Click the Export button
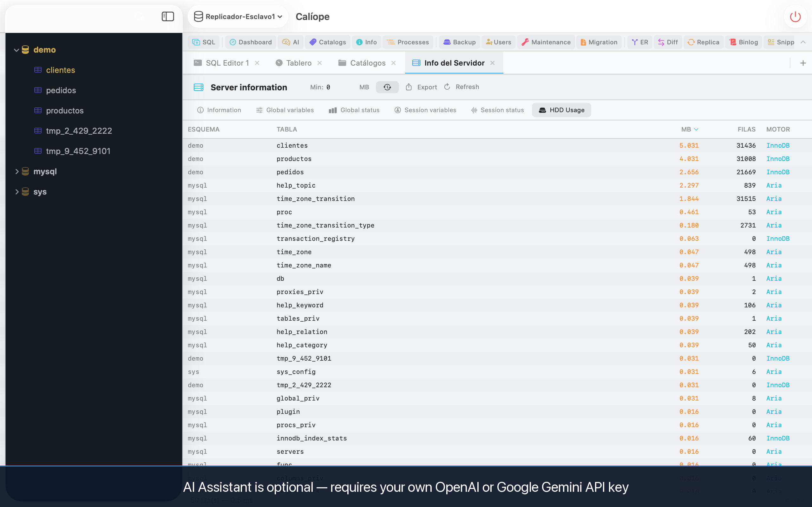The width and height of the screenshot is (812, 507). click(421, 87)
